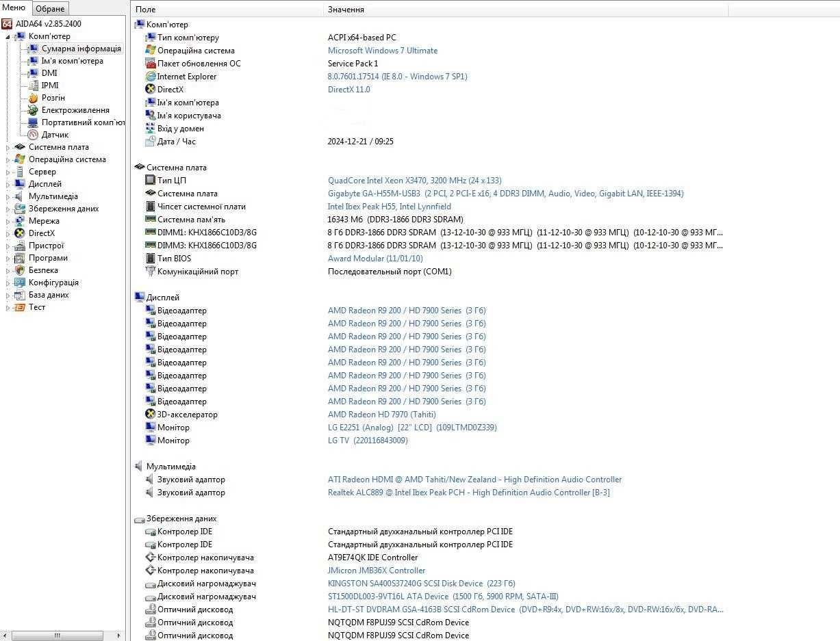
Task: Open the Ім'я комп'ютера tree item
Action: tap(72, 61)
